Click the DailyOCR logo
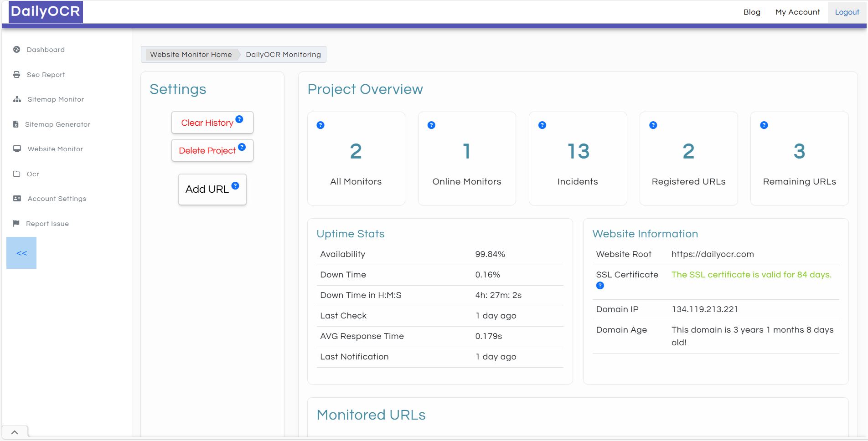Image resolution: width=868 pixels, height=441 pixels. [x=46, y=11]
